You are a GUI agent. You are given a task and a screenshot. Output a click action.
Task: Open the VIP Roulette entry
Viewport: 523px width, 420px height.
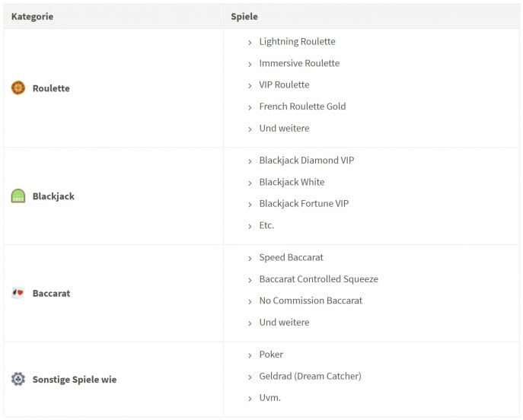coord(284,84)
